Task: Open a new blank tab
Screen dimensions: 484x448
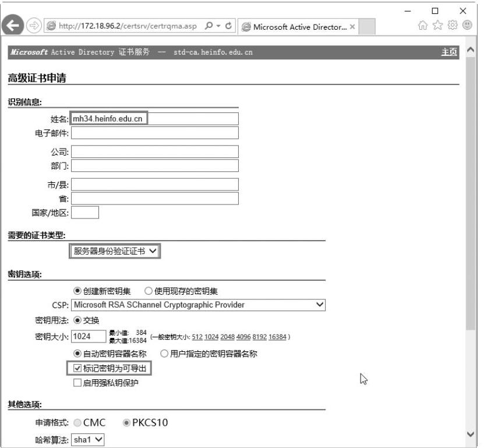Action: (x=368, y=27)
